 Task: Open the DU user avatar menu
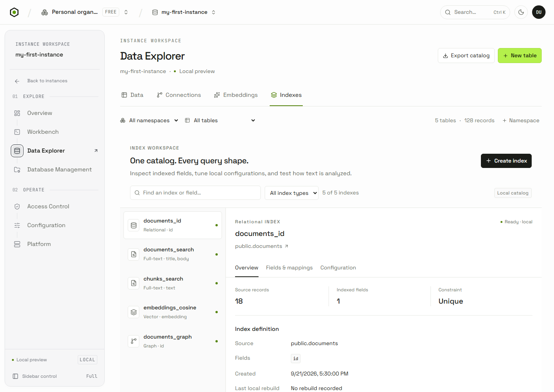pos(539,12)
